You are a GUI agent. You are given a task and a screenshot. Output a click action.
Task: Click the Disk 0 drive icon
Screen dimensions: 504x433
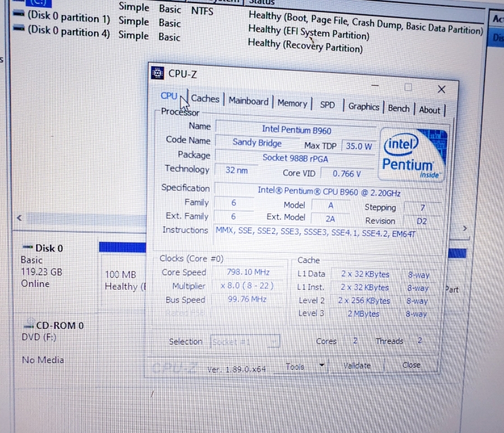27,247
